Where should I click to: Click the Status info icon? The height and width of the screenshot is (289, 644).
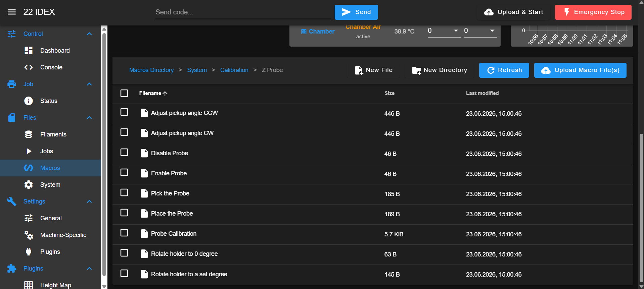(x=29, y=101)
